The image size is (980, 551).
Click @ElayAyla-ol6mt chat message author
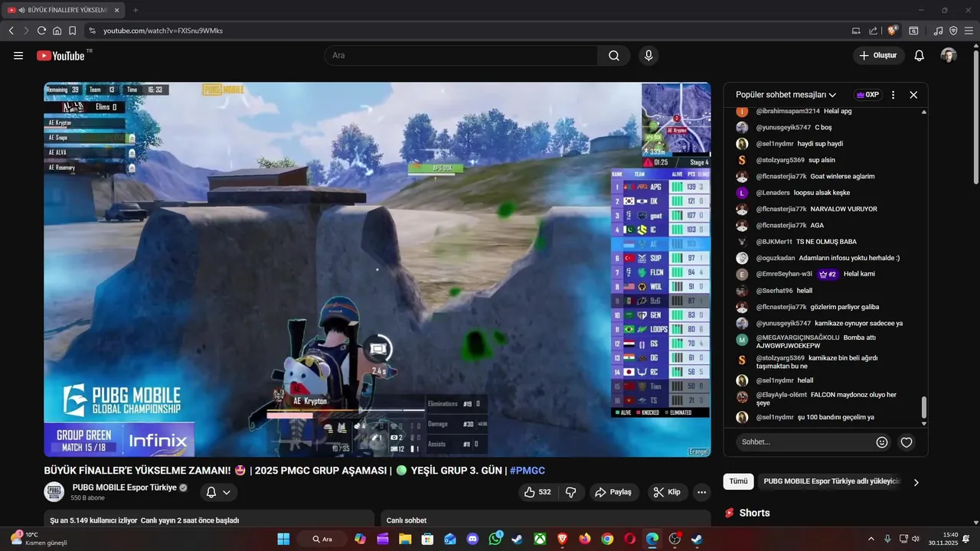tap(781, 395)
